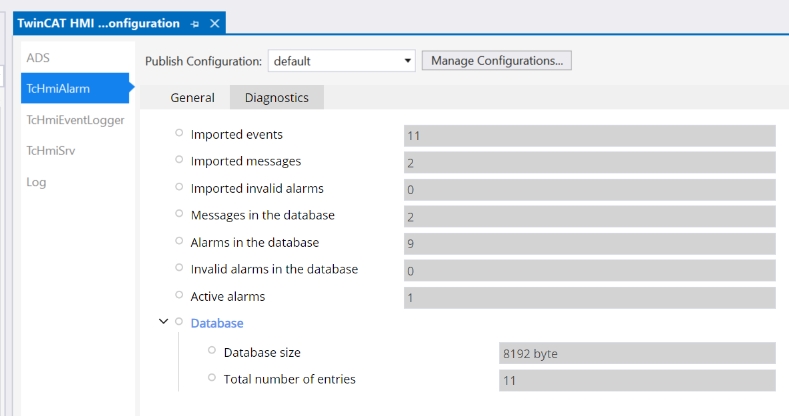
Task: Click the Manage Configurations button
Action: click(497, 60)
